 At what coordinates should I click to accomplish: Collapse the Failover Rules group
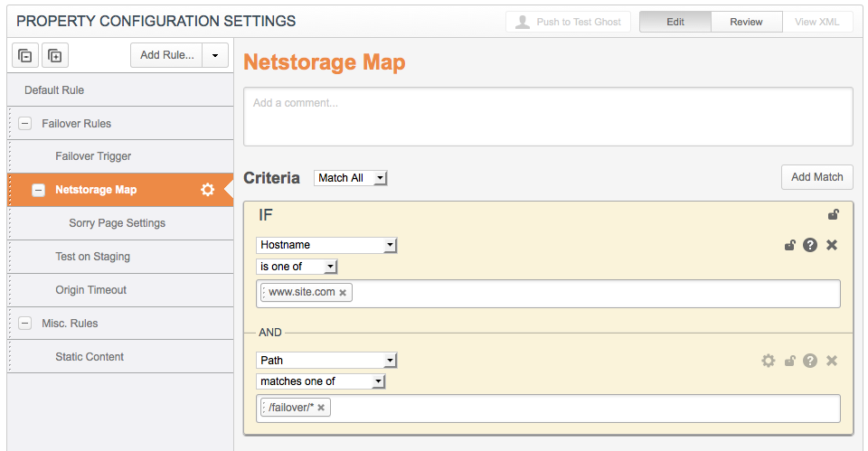25,124
